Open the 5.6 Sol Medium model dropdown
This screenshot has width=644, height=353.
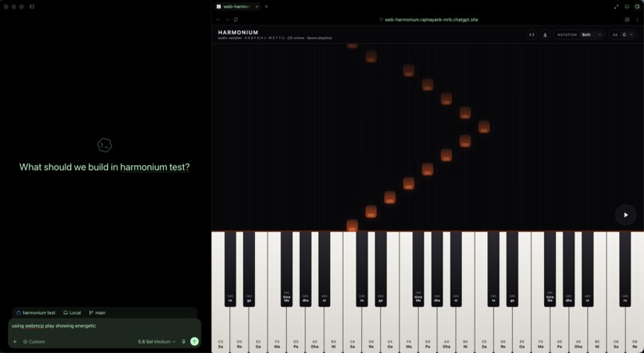pos(157,342)
